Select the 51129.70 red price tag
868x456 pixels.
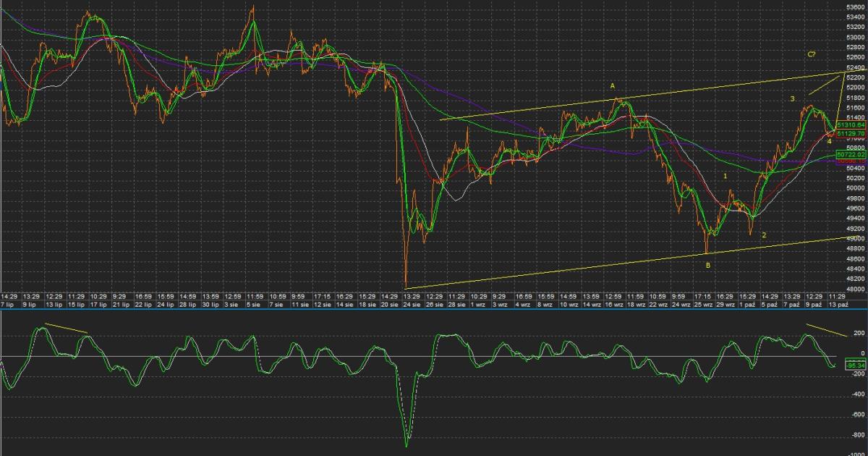[851, 134]
